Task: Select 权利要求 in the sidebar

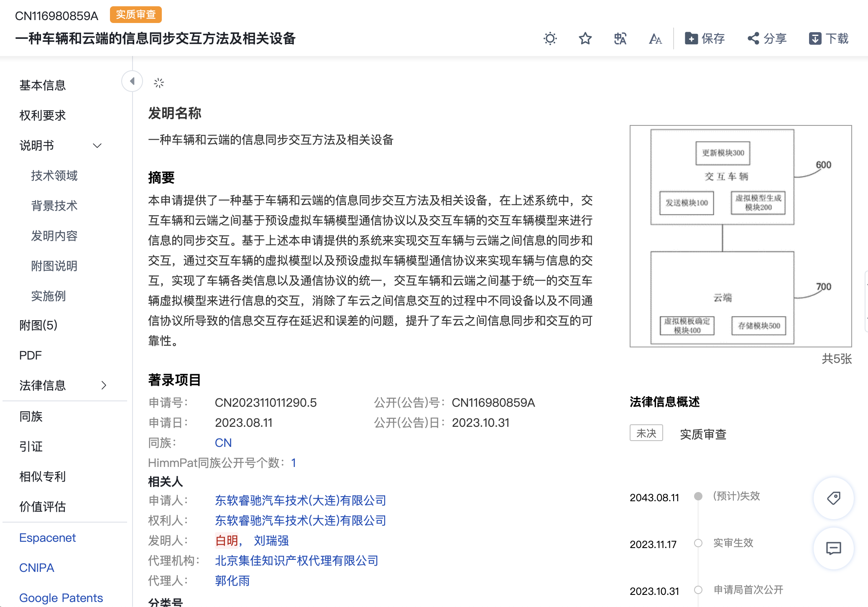Action: click(43, 115)
